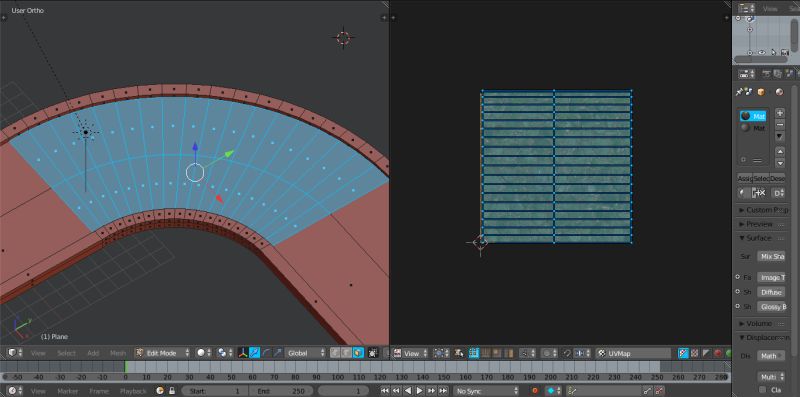Expand the Volume panel

(760, 324)
